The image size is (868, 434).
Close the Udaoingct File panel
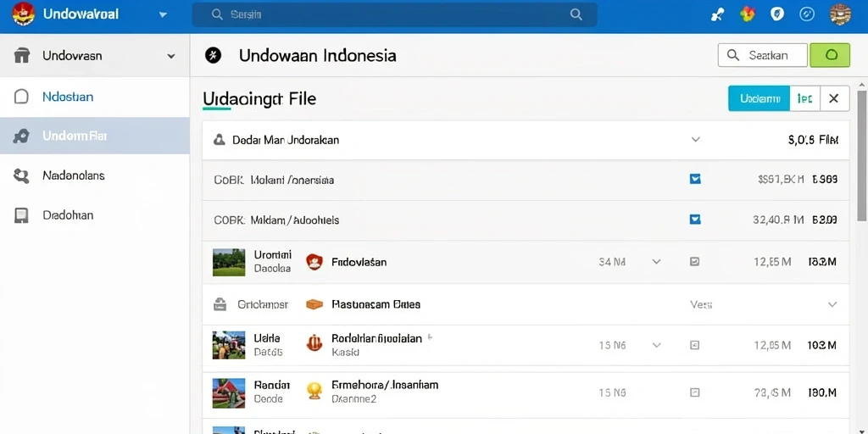point(834,98)
